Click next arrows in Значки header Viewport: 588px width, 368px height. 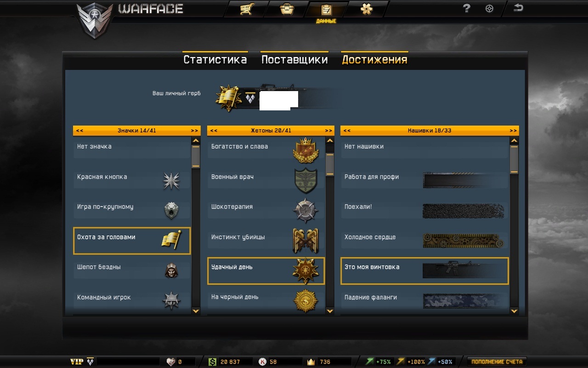tap(194, 131)
